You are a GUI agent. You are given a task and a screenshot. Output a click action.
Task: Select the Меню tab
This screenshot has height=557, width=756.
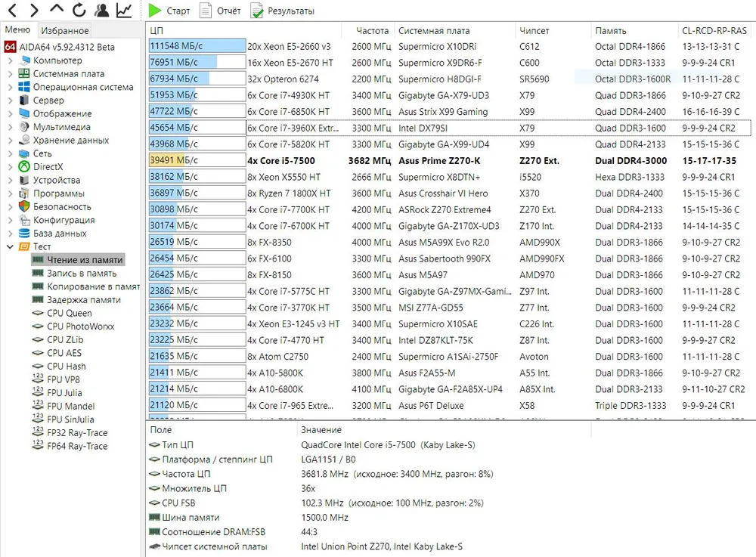(x=17, y=30)
